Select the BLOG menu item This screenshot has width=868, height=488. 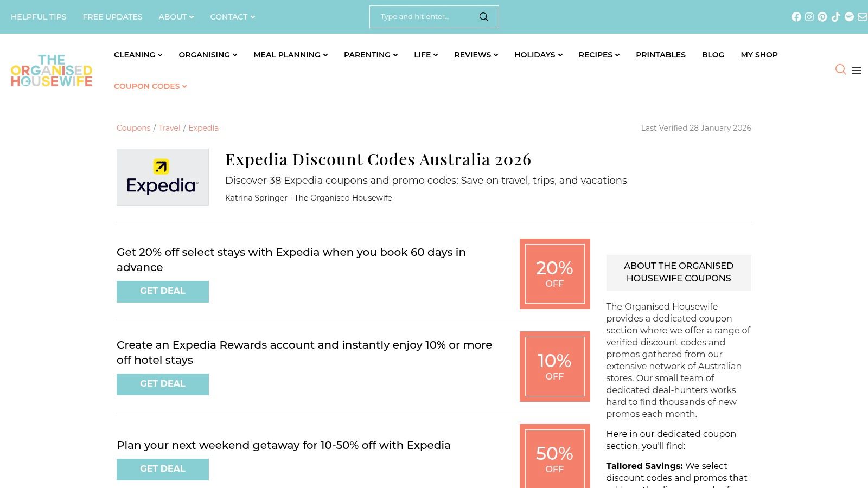click(x=713, y=55)
